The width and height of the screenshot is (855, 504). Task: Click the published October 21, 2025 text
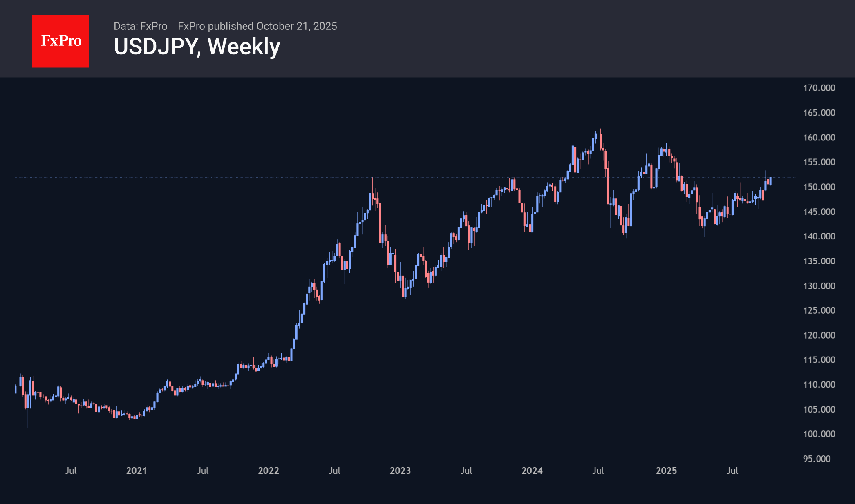click(257, 26)
